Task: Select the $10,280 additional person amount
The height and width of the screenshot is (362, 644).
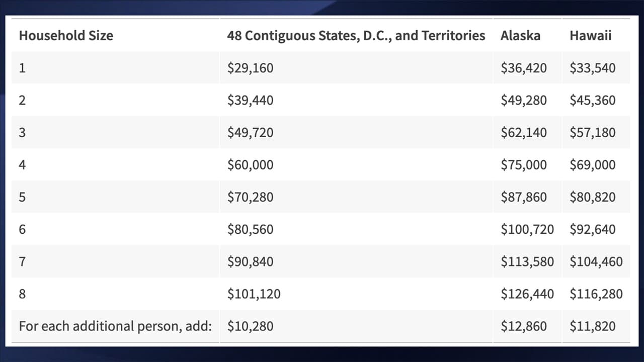Action: point(250,326)
